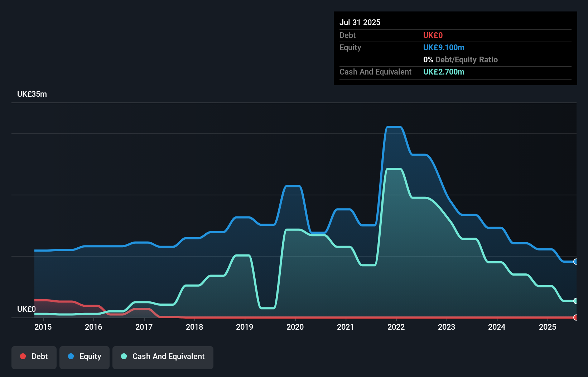
Task: Click the red Debt endpoint marker on the chart
Action: pos(575,318)
